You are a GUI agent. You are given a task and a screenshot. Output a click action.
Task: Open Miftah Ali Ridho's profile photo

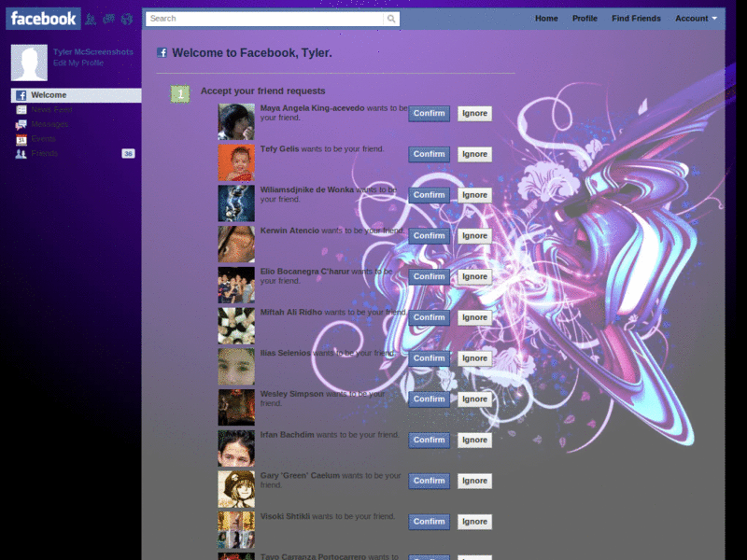coord(236,326)
